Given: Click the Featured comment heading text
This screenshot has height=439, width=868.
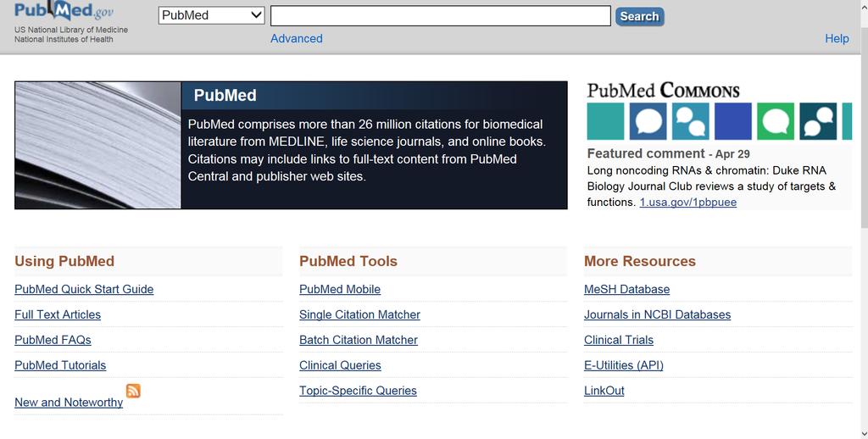Looking at the screenshot, I should pyautogui.click(x=646, y=154).
